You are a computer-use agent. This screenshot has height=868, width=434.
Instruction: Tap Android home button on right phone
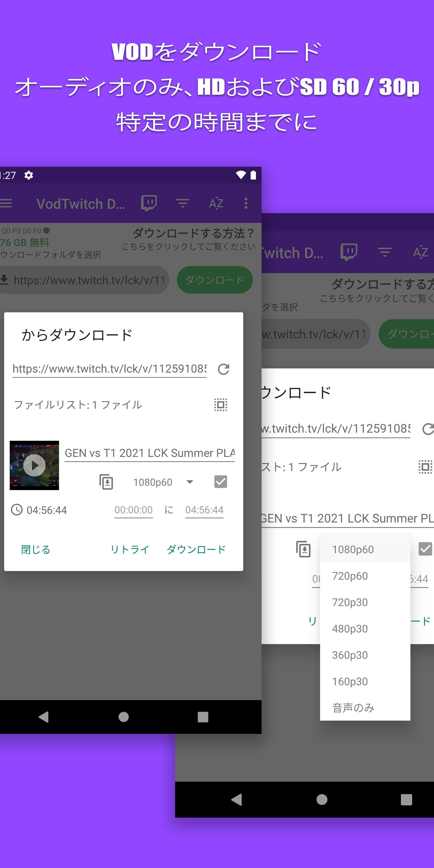tap(322, 799)
